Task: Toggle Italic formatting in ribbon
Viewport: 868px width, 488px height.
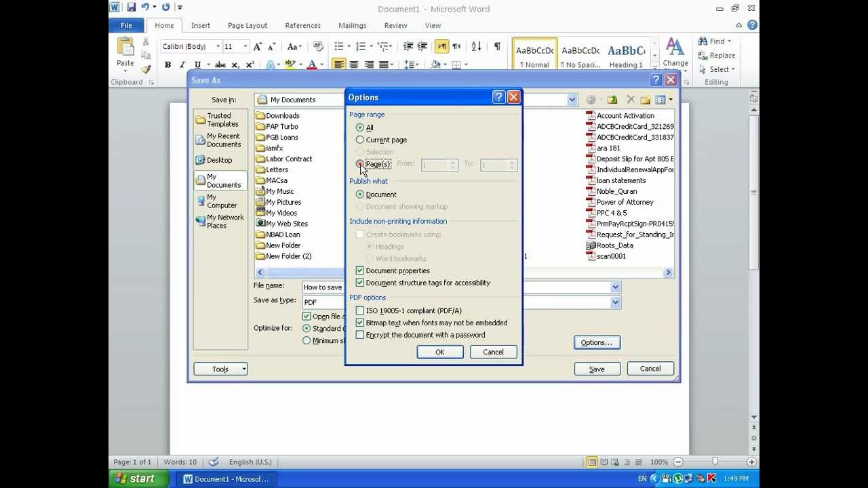Action: tap(182, 65)
